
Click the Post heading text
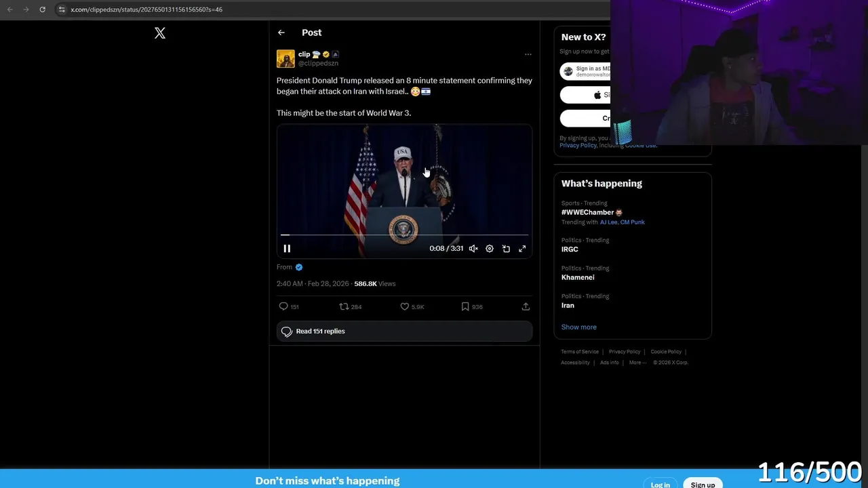tap(311, 33)
